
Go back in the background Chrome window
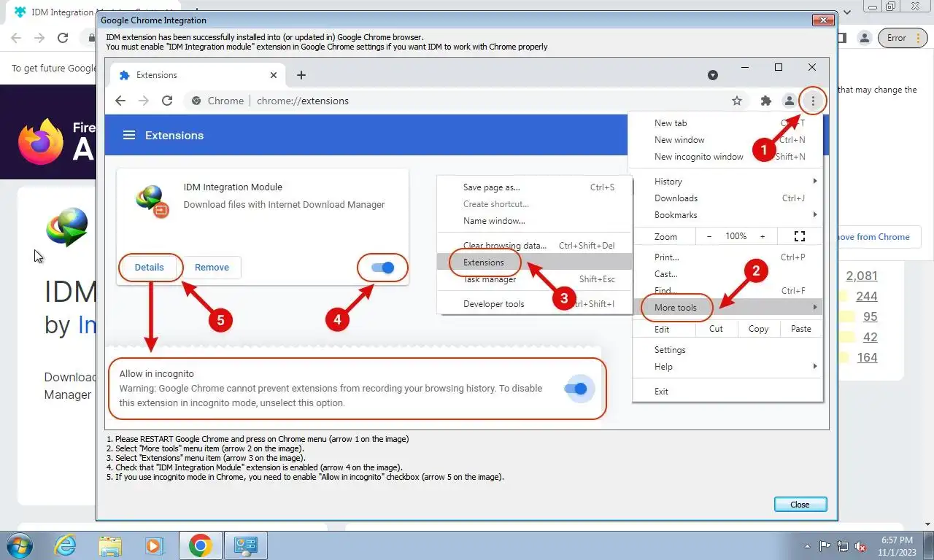(x=16, y=38)
